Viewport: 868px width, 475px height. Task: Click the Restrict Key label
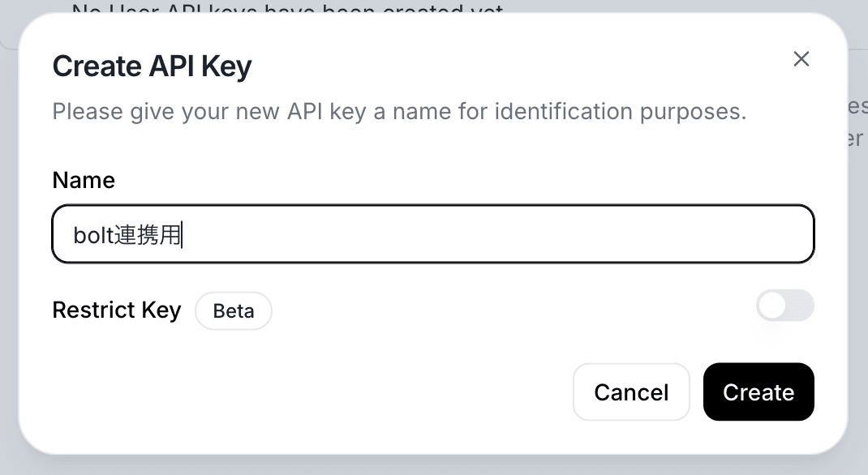(116, 310)
